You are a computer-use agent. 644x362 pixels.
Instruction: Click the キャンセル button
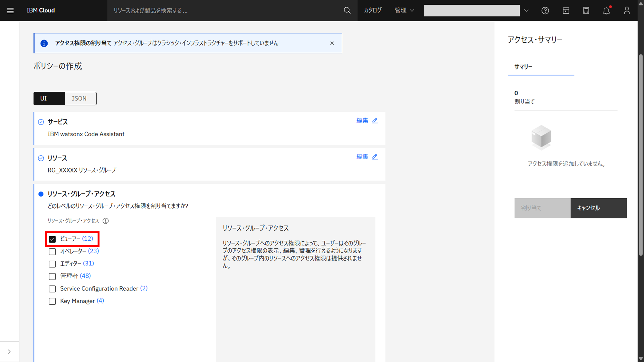[598, 208]
